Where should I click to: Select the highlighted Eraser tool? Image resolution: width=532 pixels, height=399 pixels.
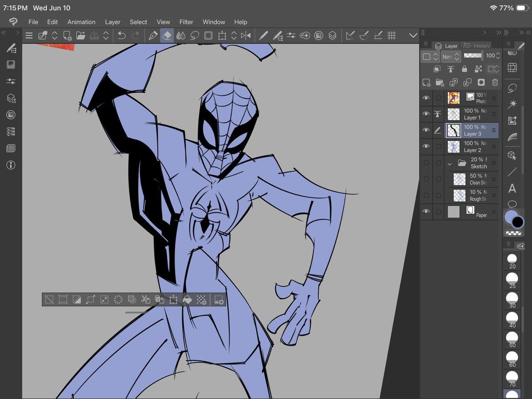click(167, 35)
